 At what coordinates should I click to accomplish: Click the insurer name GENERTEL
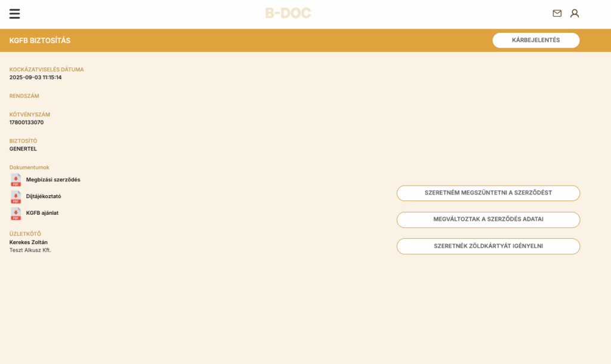[23, 149]
